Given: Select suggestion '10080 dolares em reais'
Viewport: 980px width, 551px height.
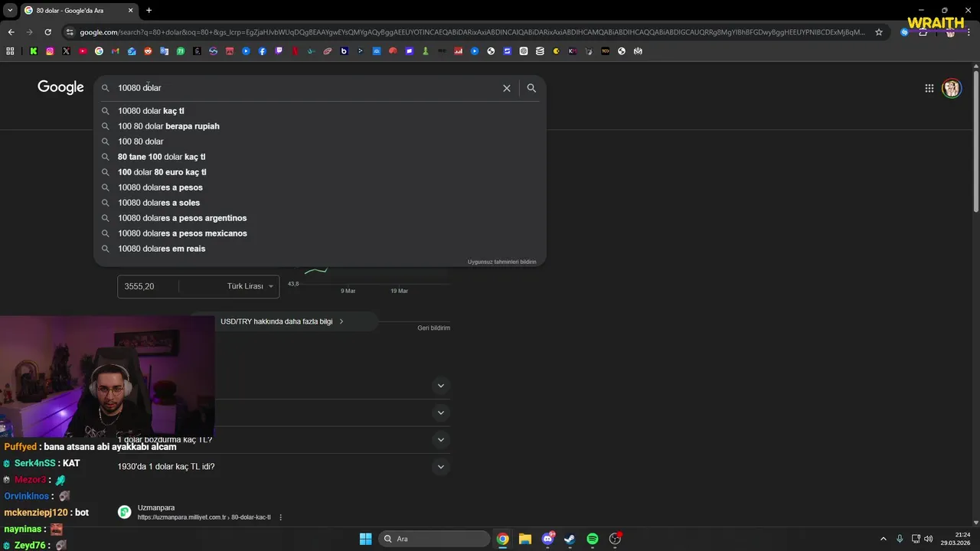Looking at the screenshot, I should pyautogui.click(x=320, y=249).
